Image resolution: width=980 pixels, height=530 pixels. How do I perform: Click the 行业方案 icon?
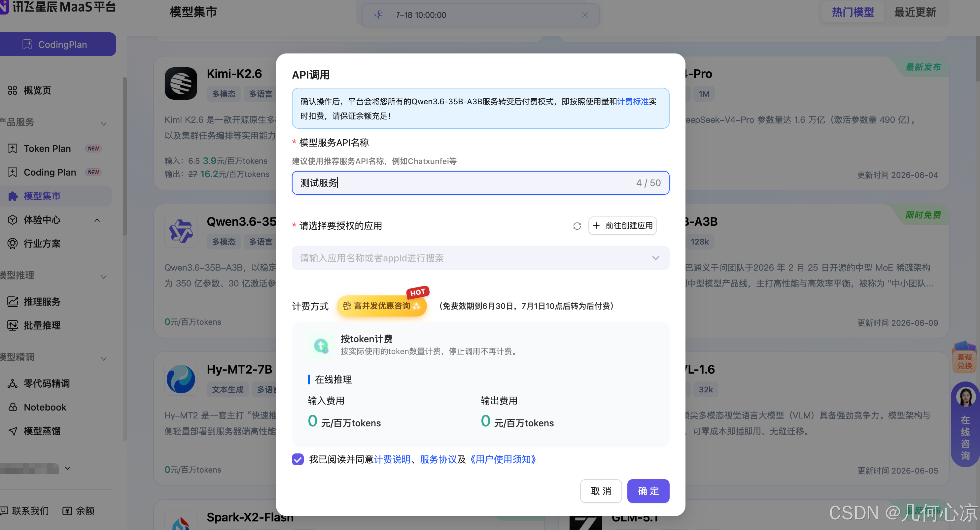tap(13, 244)
